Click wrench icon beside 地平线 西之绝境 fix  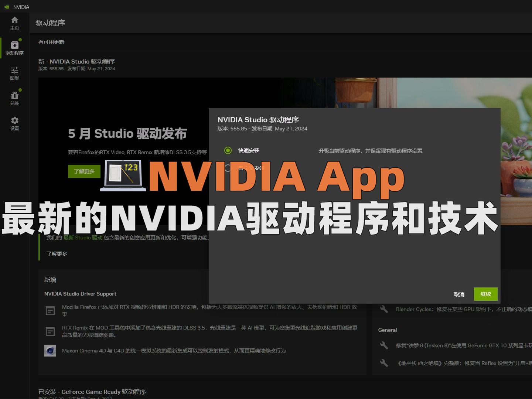(x=384, y=363)
